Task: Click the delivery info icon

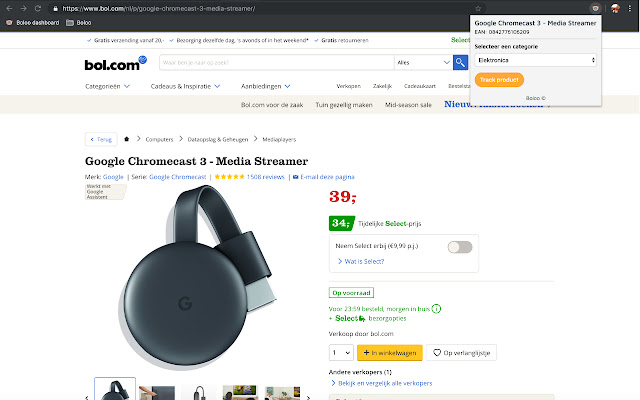Action: pos(437,308)
